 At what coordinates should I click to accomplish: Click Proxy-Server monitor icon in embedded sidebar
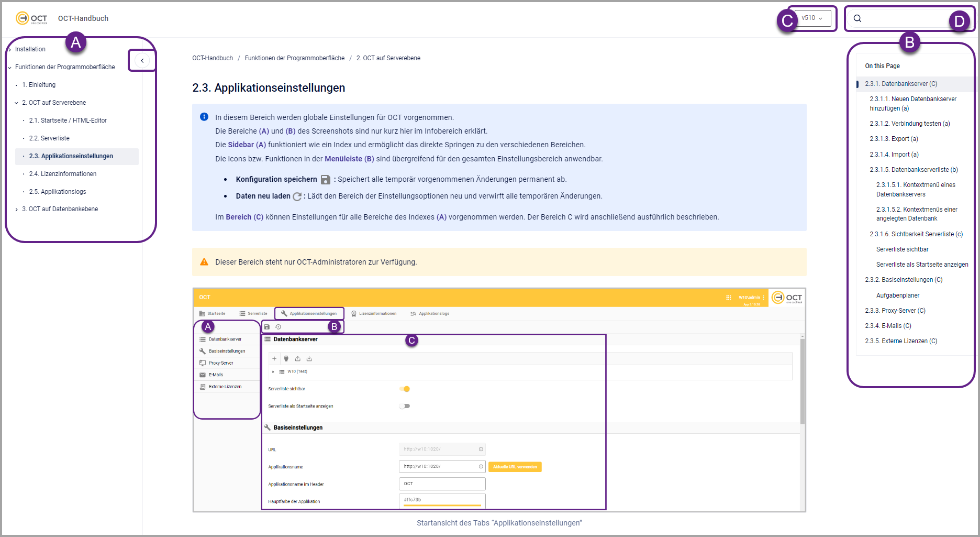203,363
